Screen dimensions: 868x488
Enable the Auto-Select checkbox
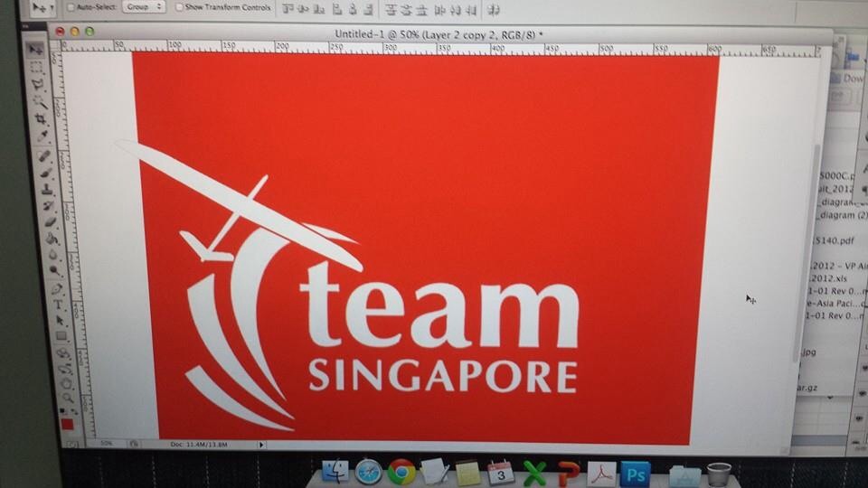(x=71, y=7)
